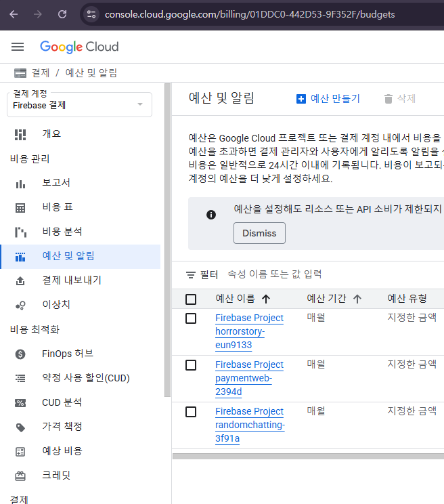
Task: Open site info icon in address bar
Action: tap(91, 14)
